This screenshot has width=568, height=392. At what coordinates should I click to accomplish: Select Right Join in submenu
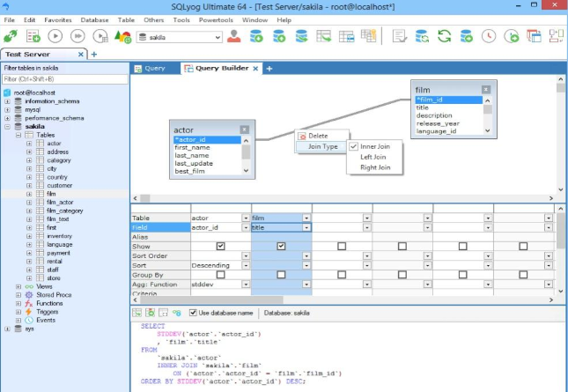tap(375, 167)
